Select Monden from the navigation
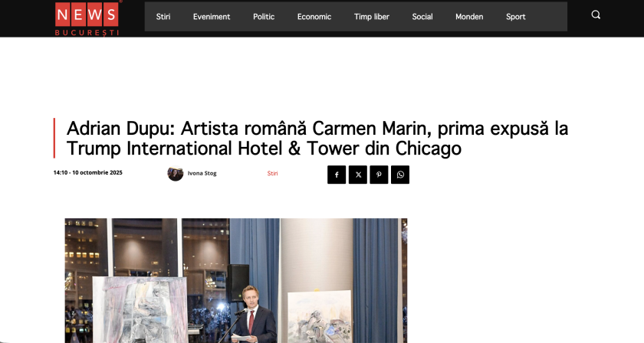Viewport: 644px width, 343px height. 469,17
